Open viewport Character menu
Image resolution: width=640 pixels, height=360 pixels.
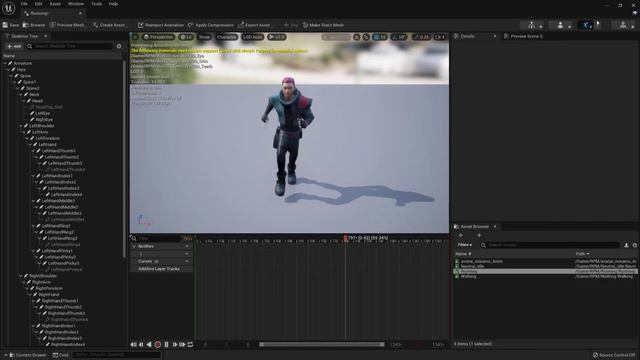coord(227,37)
